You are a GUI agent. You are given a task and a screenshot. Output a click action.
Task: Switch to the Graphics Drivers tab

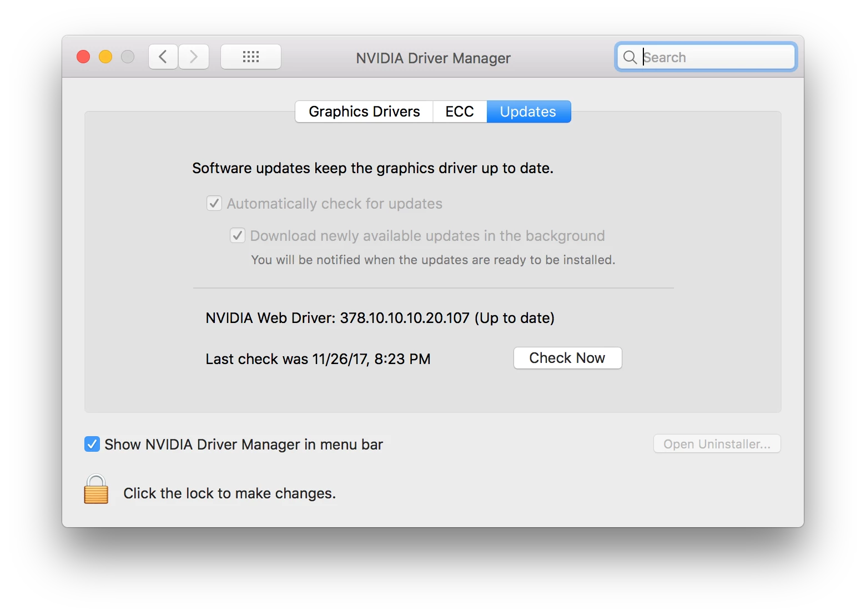(x=364, y=112)
